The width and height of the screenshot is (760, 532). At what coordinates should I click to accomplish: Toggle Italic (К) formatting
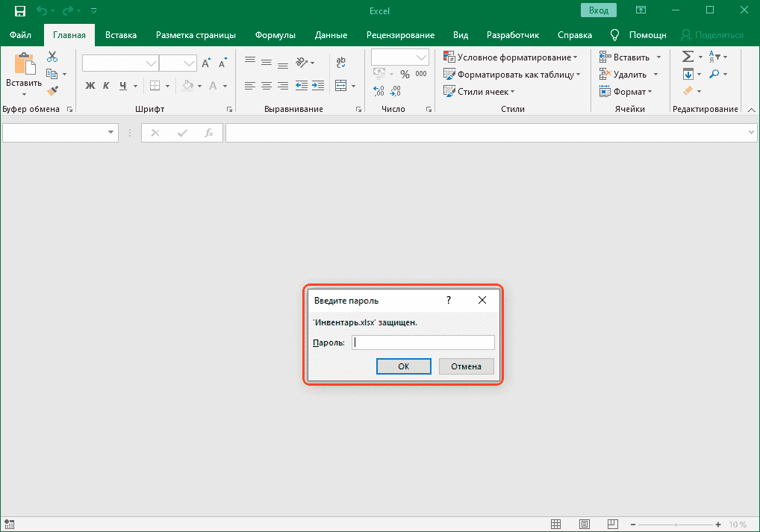tap(107, 86)
